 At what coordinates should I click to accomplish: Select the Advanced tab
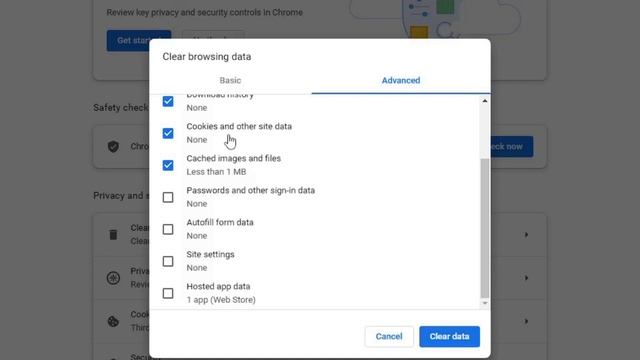point(401,80)
